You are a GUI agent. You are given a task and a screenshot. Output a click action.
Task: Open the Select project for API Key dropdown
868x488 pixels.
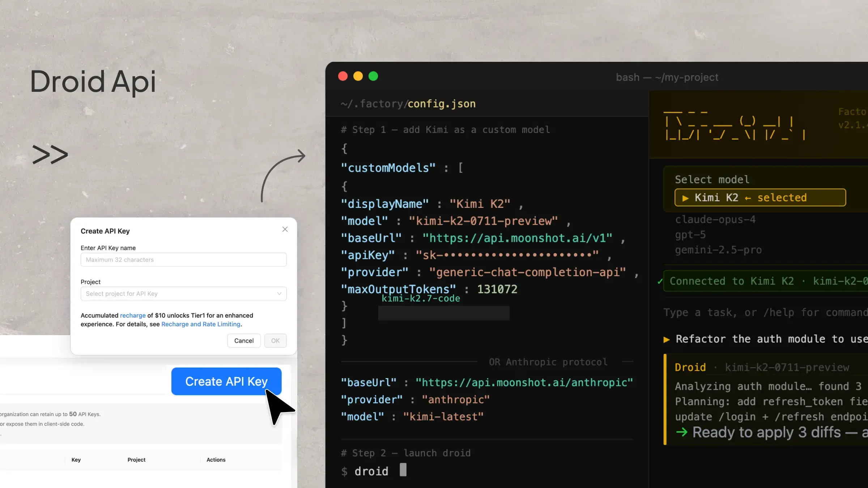(183, 294)
